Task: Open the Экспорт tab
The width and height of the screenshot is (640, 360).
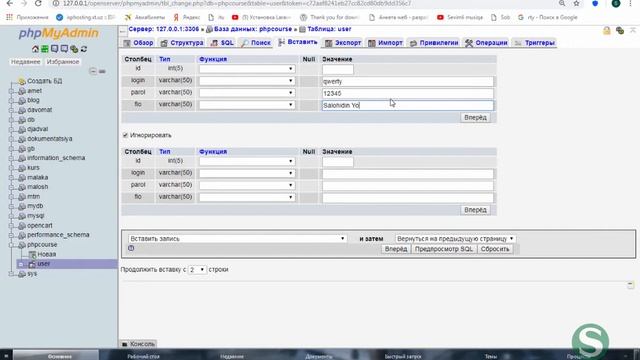Action: click(343, 42)
